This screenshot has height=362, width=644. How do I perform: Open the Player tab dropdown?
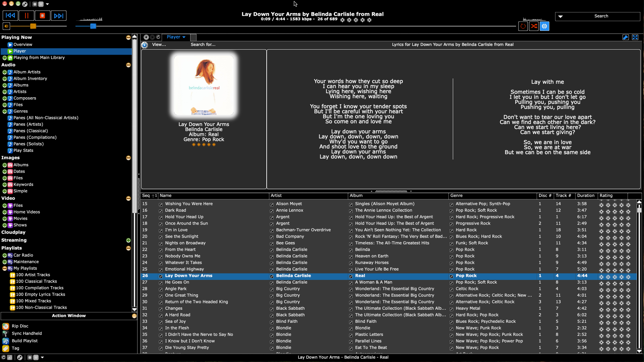184,37
